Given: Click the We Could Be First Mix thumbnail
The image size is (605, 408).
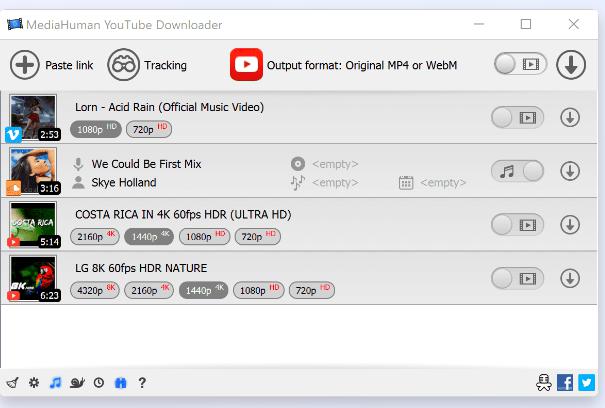Looking at the screenshot, I should (x=33, y=171).
